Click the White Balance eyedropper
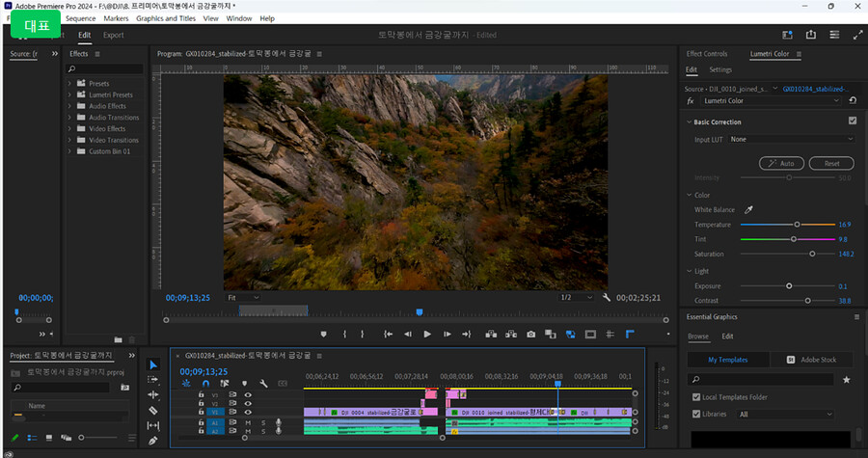Viewport: 868px width, 458px height. (x=747, y=209)
